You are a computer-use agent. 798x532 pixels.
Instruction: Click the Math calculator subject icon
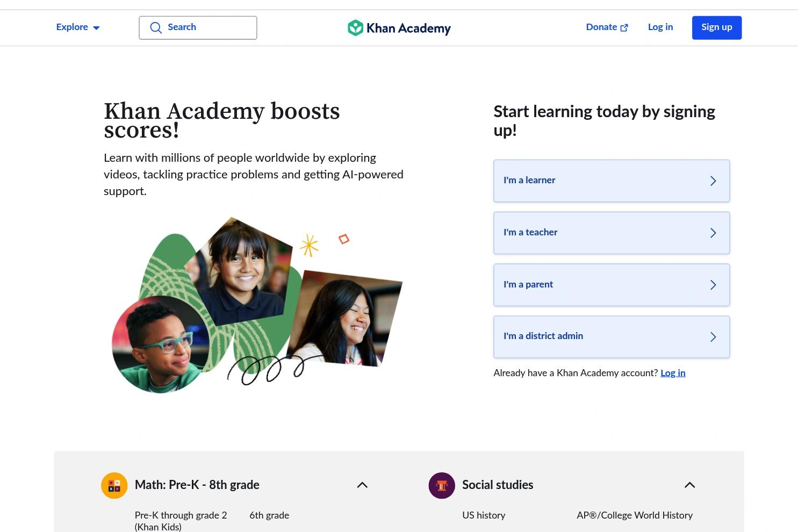click(x=114, y=485)
